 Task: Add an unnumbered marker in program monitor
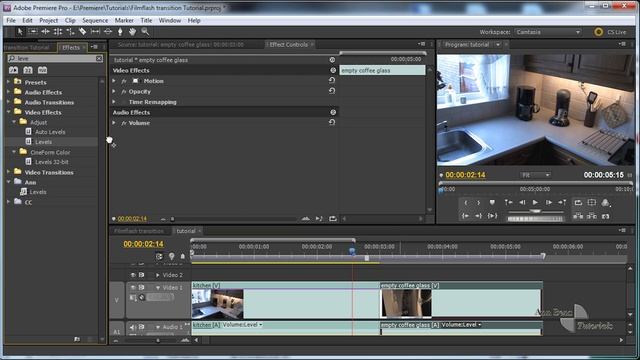click(492, 202)
